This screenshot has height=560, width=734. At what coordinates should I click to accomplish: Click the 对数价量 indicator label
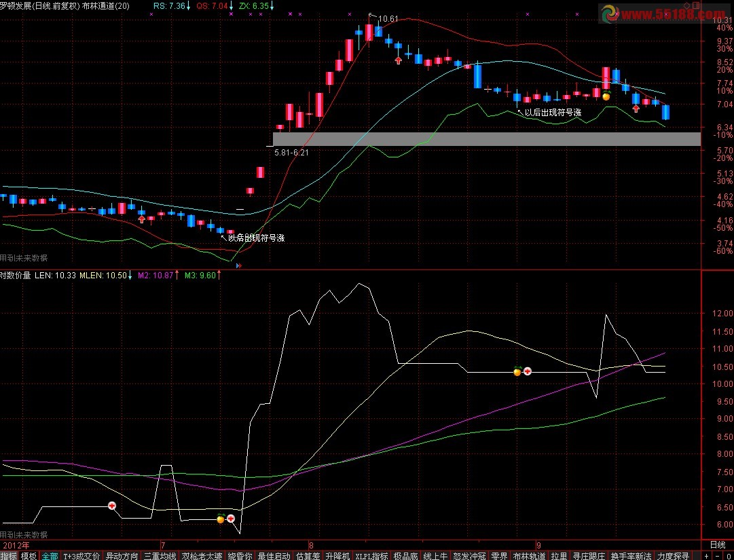(x=16, y=275)
